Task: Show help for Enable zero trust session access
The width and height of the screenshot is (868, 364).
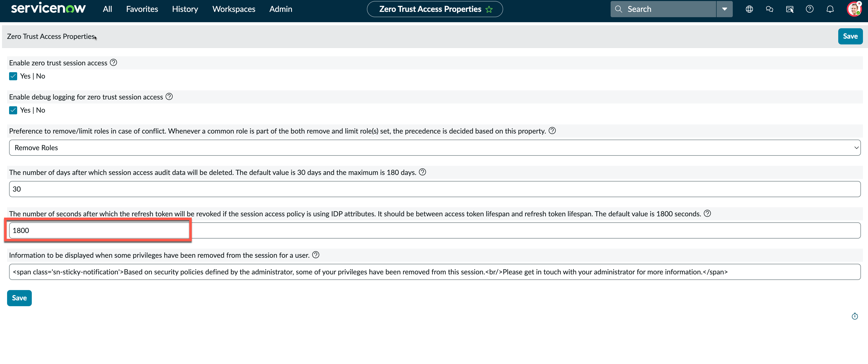Action: point(114,63)
